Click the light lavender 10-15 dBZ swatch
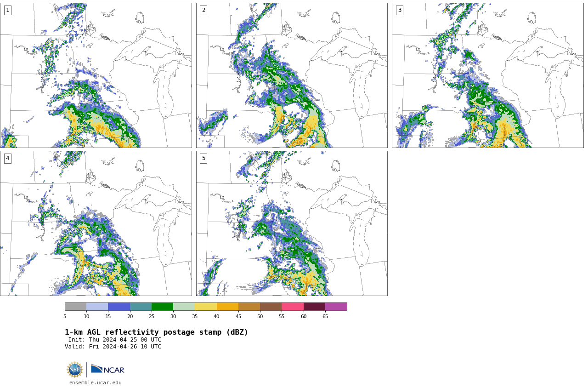Screen dimensions: 588x388 click(97, 307)
